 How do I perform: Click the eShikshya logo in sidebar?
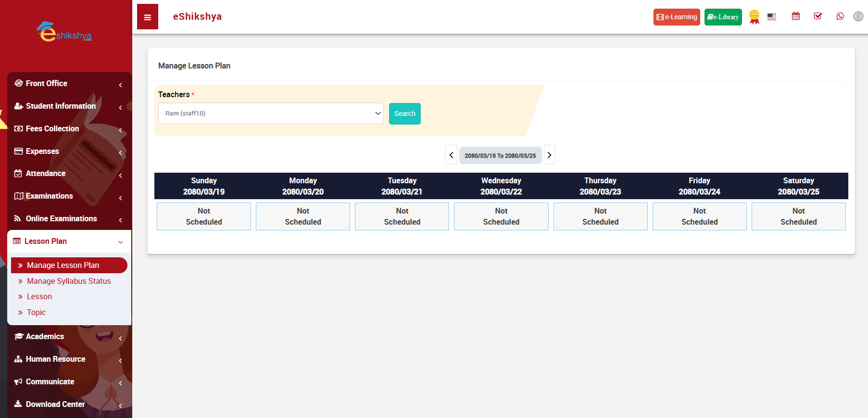[x=64, y=33]
